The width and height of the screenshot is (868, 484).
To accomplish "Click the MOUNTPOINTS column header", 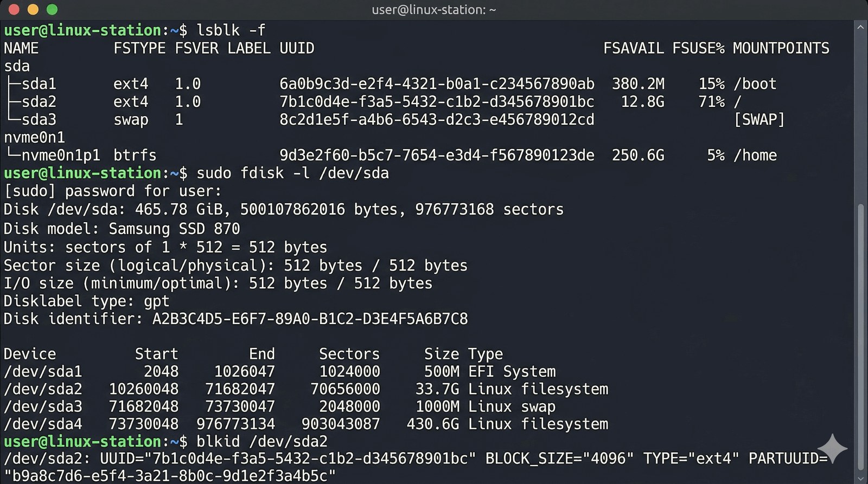I will (781, 48).
